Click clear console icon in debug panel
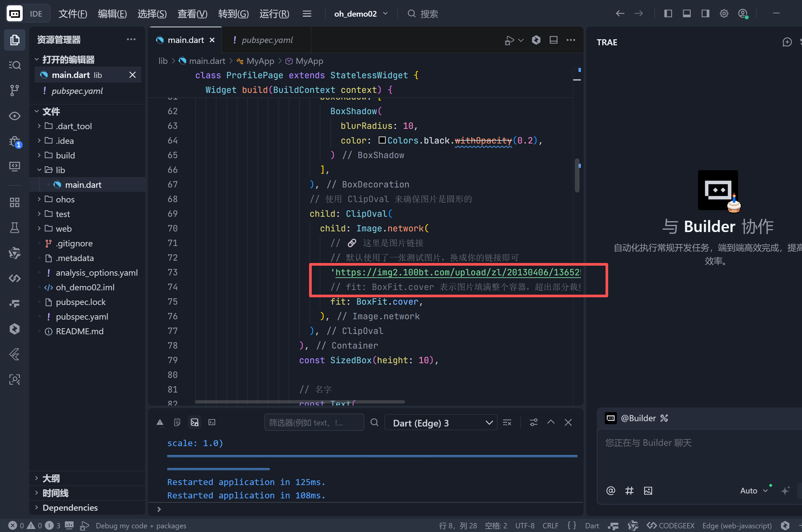 coord(507,422)
